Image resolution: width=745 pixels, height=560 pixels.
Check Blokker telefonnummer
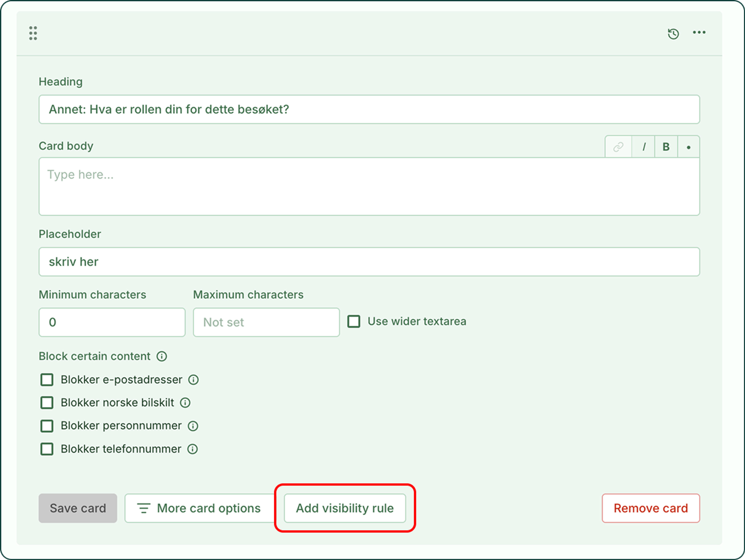click(47, 449)
